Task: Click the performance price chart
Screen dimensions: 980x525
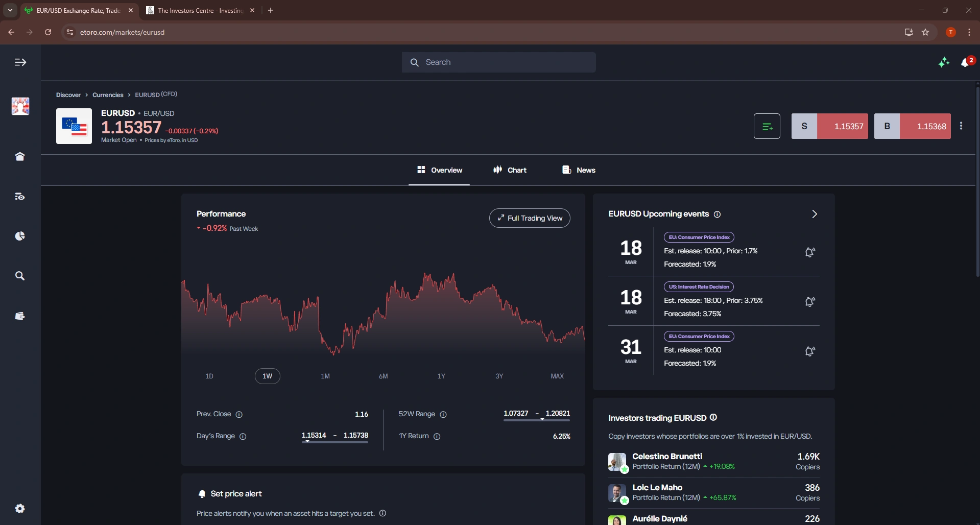Action: pos(383,314)
